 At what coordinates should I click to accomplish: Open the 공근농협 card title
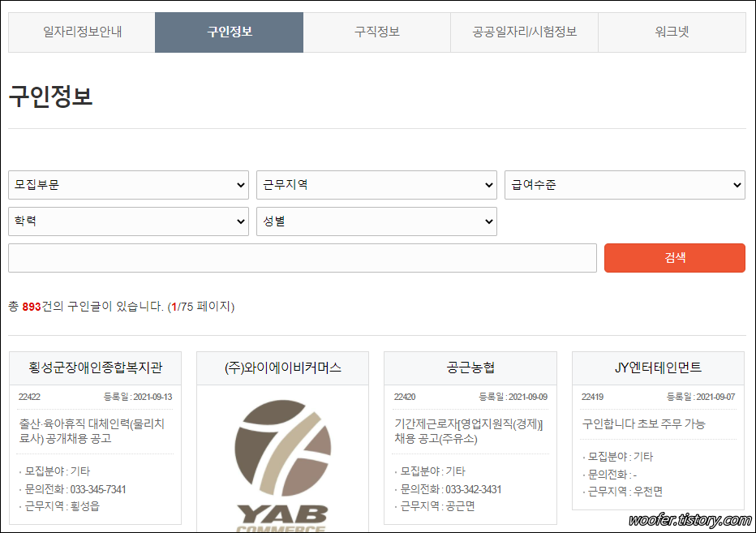[x=470, y=368]
